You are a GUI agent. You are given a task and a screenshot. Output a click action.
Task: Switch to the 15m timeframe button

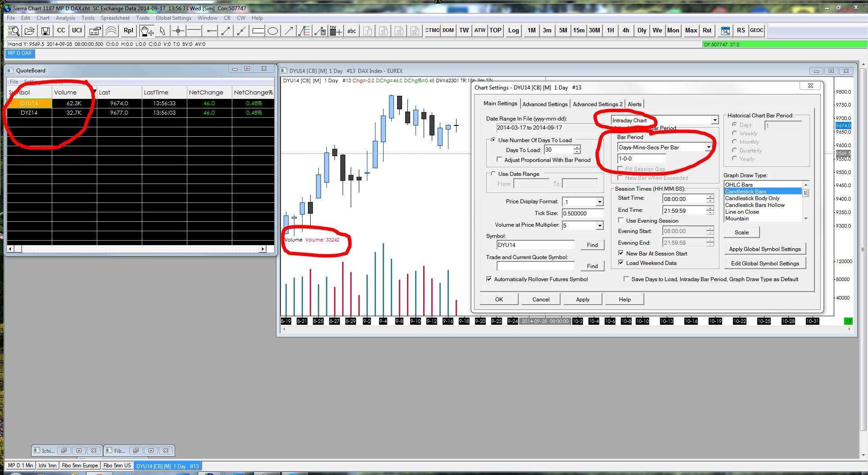(x=579, y=31)
